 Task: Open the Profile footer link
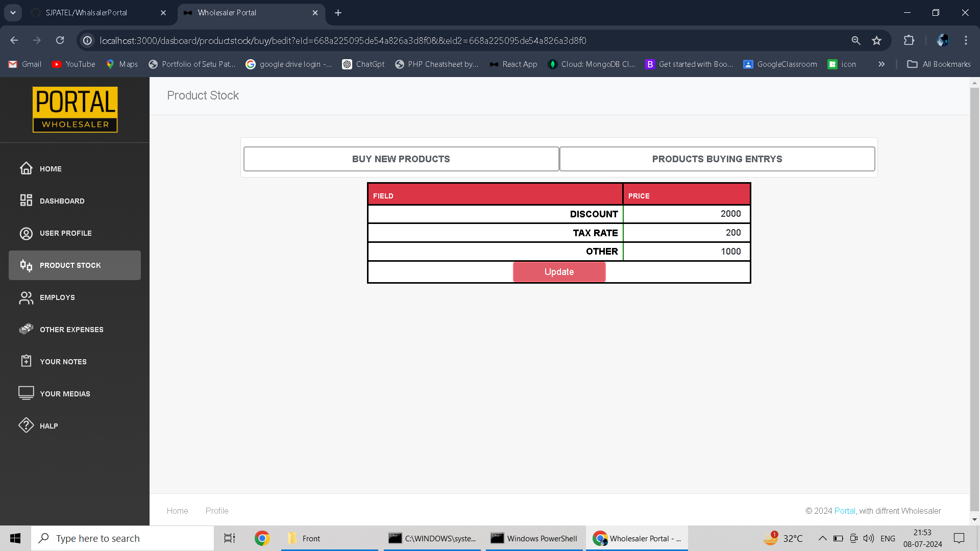pos(216,511)
